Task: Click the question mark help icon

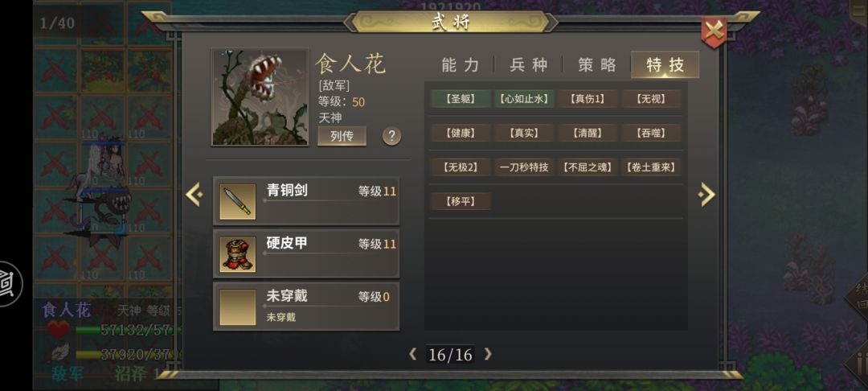Action: click(392, 136)
